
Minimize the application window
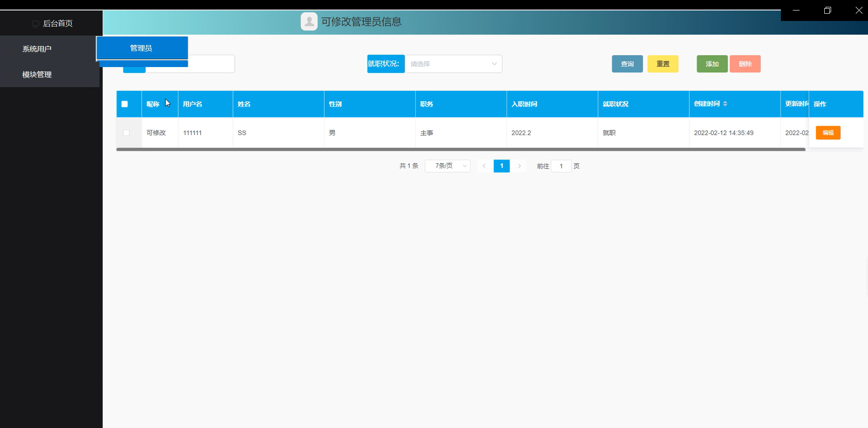point(796,10)
